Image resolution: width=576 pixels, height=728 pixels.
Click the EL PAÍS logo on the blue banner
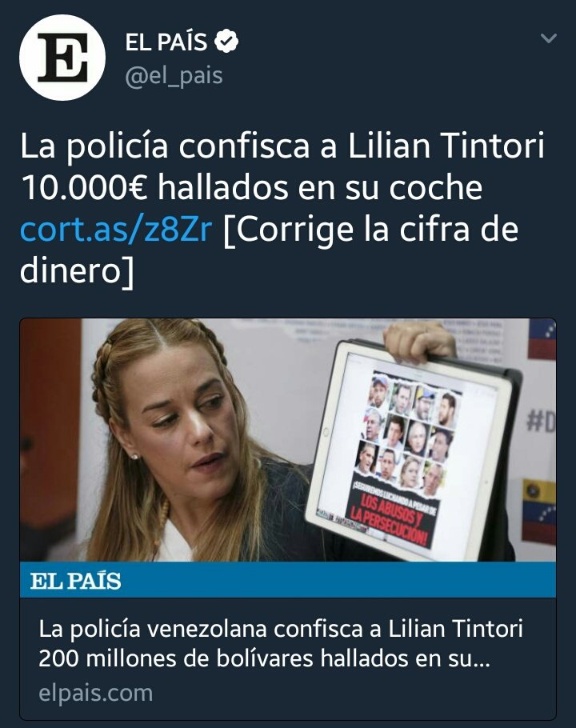click(x=76, y=580)
